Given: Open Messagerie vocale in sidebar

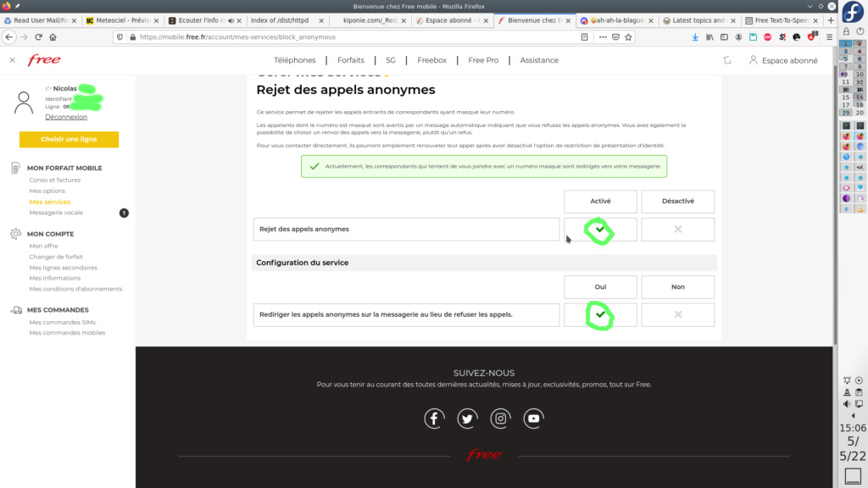Looking at the screenshot, I should click(x=56, y=213).
